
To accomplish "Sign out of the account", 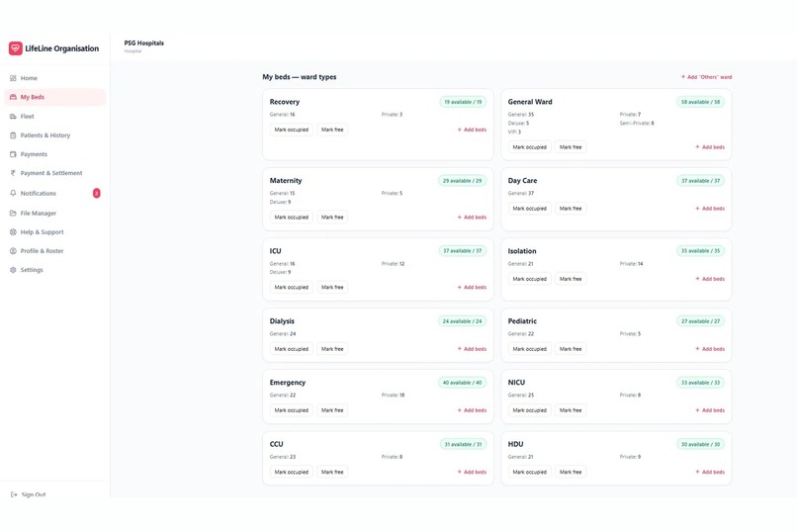I will [29, 494].
